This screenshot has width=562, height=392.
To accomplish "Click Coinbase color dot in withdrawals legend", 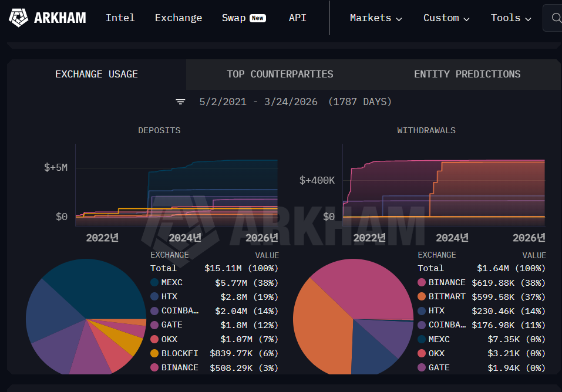I will pyautogui.click(x=422, y=325).
